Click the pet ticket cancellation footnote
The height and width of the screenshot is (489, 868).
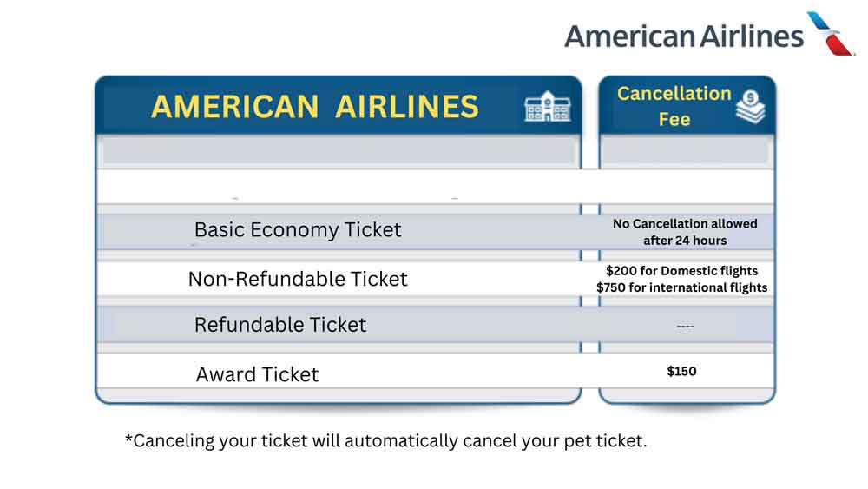pyautogui.click(x=385, y=440)
